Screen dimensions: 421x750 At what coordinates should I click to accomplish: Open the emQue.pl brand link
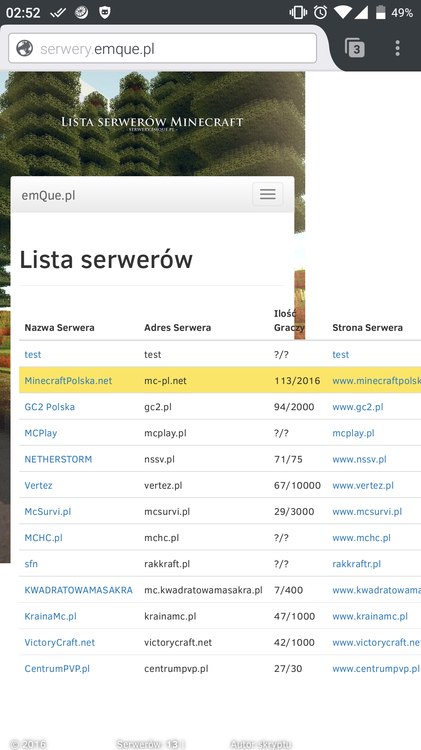point(48,196)
